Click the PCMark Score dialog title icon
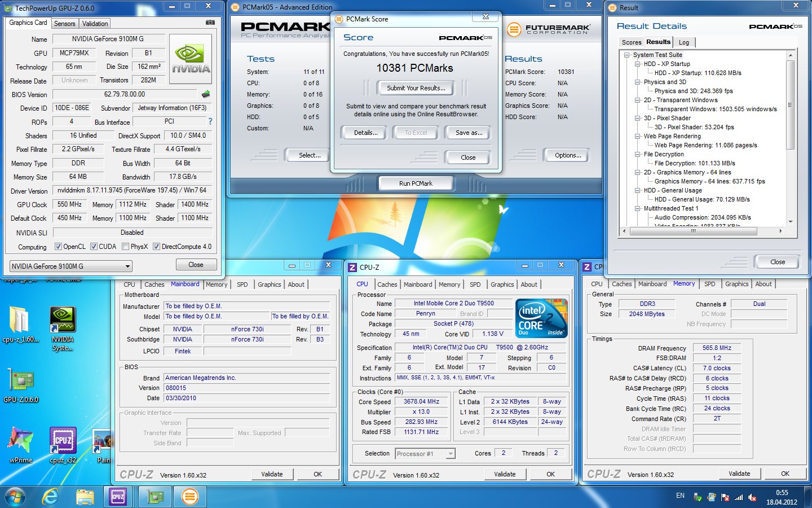The image size is (812, 508). 338,19
